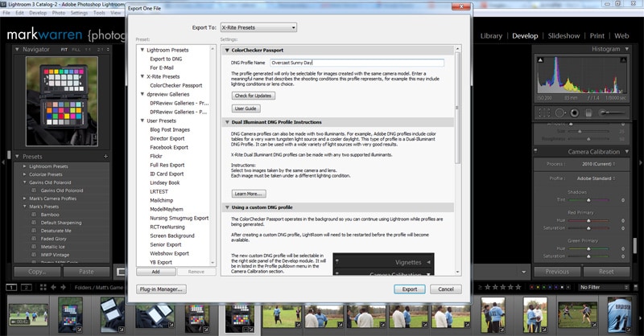
Task: Click the Reset button in Develop
Action: tap(606, 272)
